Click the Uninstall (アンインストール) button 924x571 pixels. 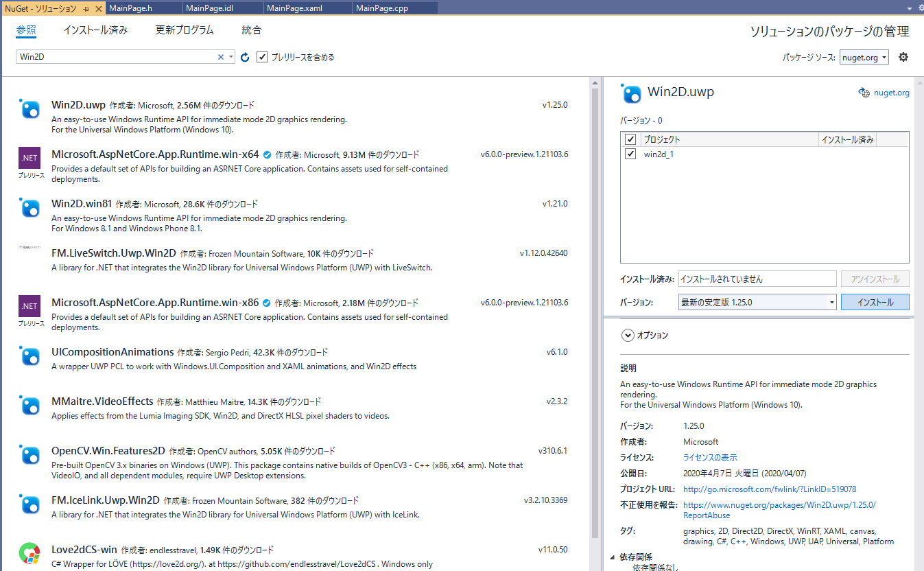875,279
